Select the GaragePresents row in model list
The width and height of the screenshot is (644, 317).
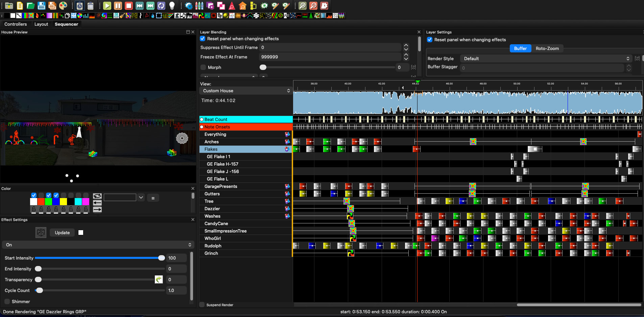[221, 186]
